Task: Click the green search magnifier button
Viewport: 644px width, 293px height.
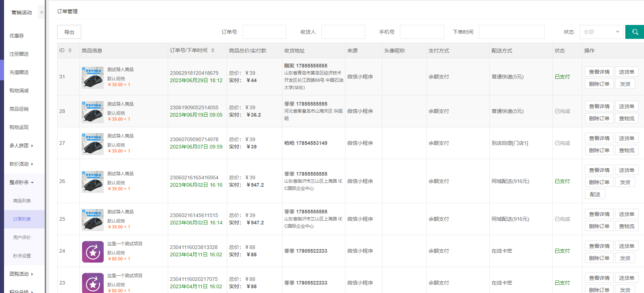Action: pos(635,32)
